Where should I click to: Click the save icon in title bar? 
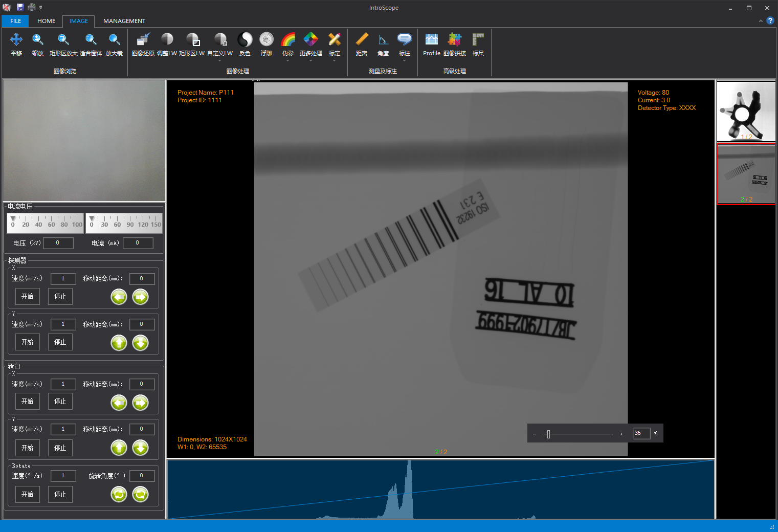tap(20, 7)
